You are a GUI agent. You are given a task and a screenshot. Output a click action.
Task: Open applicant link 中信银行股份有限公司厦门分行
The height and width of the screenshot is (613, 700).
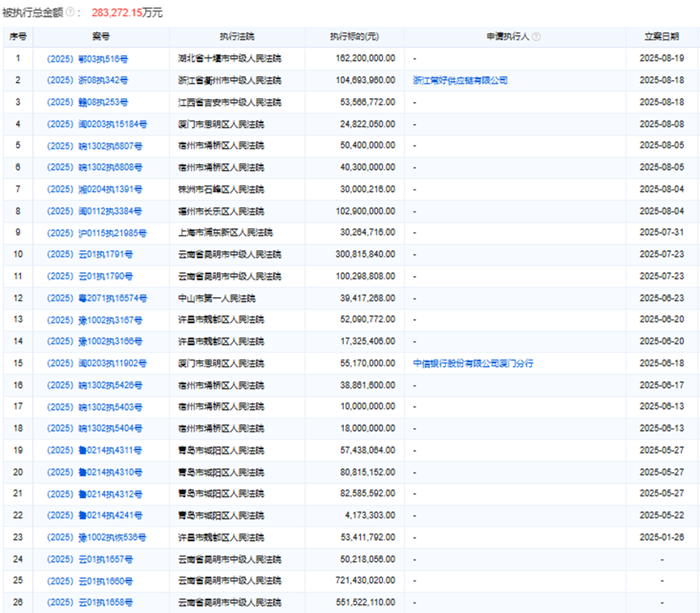click(x=473, y=364)
